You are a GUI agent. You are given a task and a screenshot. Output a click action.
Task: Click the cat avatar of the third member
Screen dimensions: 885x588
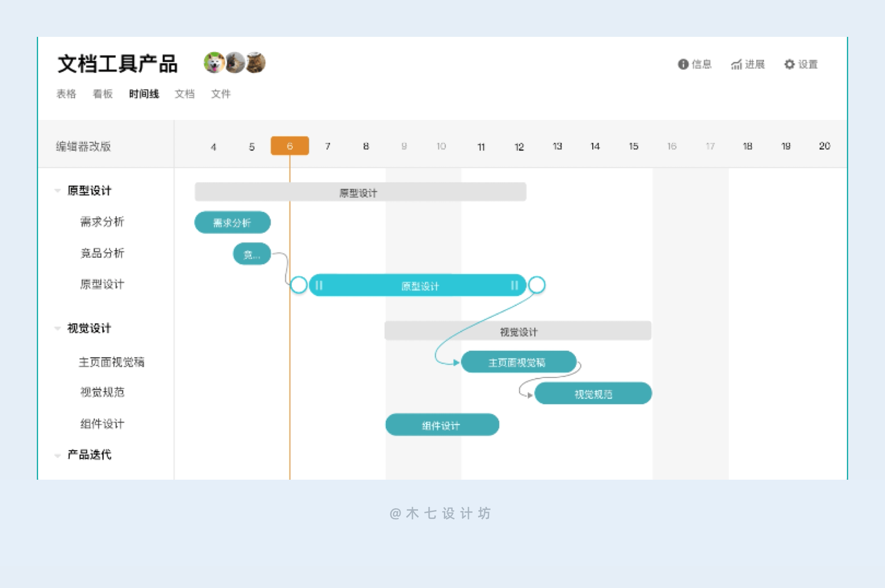tap(256, 63)
